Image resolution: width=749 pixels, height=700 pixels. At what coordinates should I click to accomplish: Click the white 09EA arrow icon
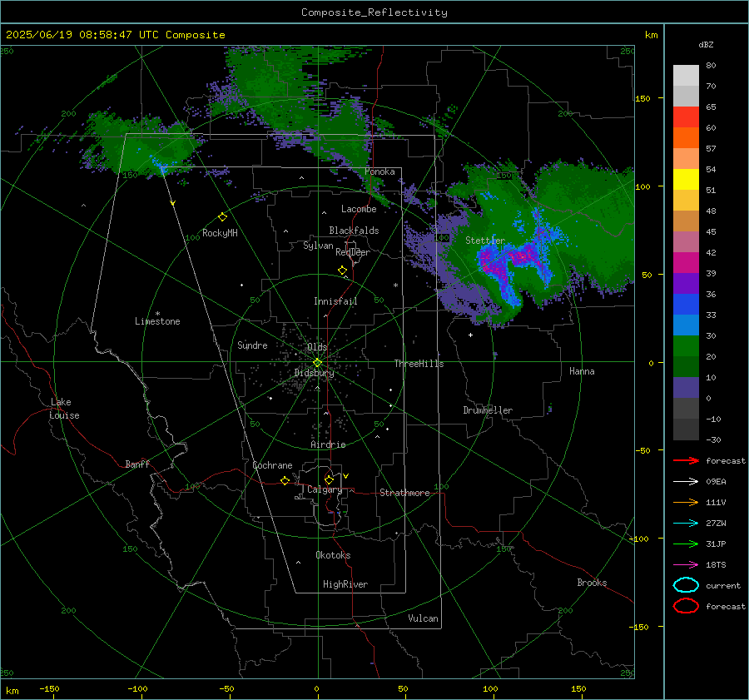pos(686,482)
